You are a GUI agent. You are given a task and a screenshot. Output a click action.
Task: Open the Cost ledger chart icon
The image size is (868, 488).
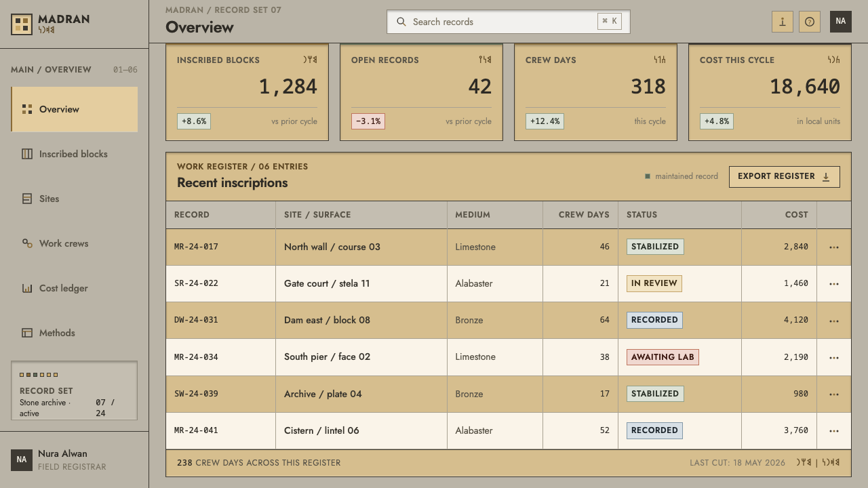point(27,288)
